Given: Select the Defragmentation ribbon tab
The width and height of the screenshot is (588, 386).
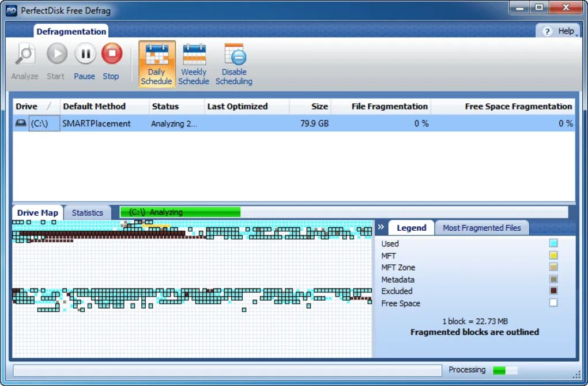Looking at the screenshot, I should (x=71, y=32).
